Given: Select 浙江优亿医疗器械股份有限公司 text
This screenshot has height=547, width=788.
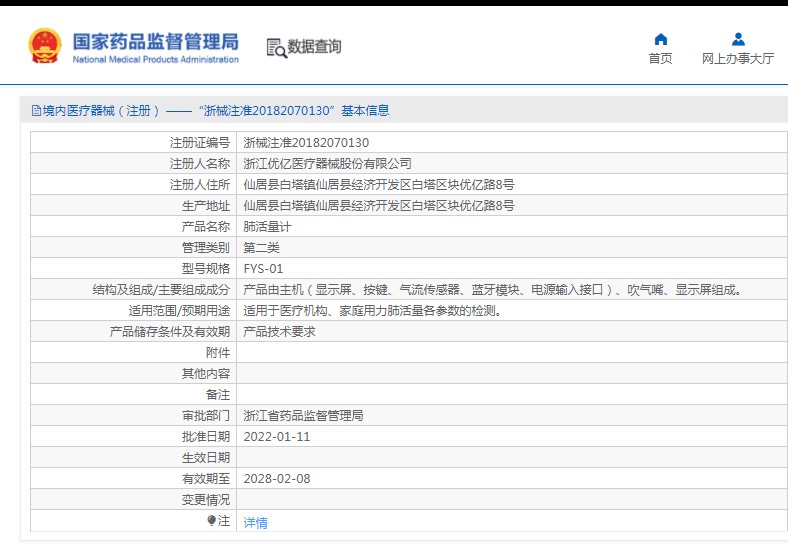Looking at the screenshot, I should [x=327, y=164].
